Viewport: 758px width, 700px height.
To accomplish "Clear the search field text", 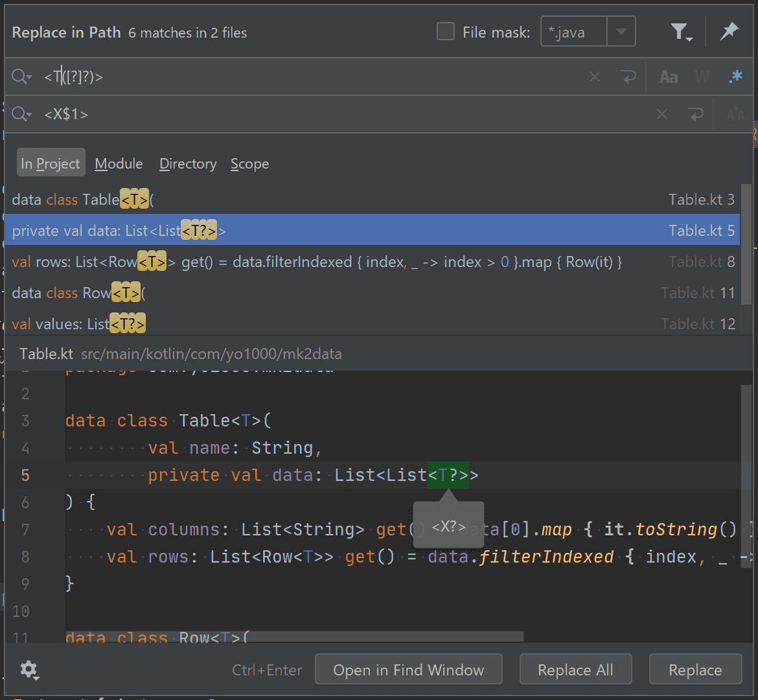I will 594,77.
